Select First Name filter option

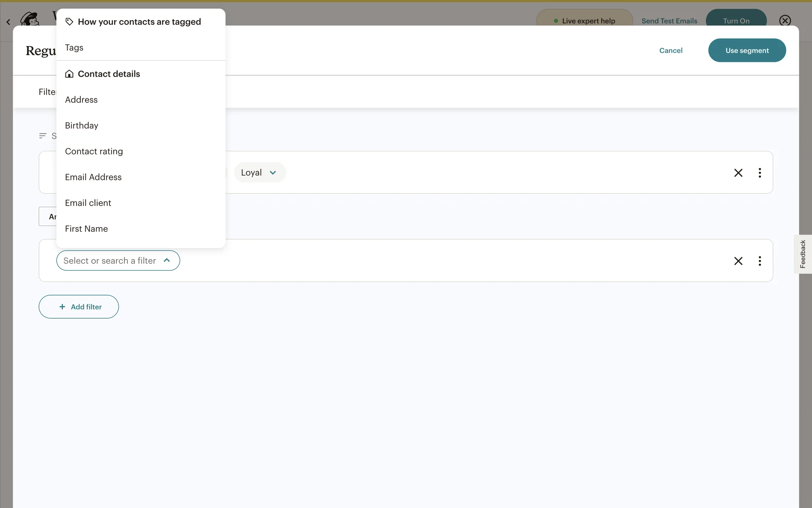point(86,229)
